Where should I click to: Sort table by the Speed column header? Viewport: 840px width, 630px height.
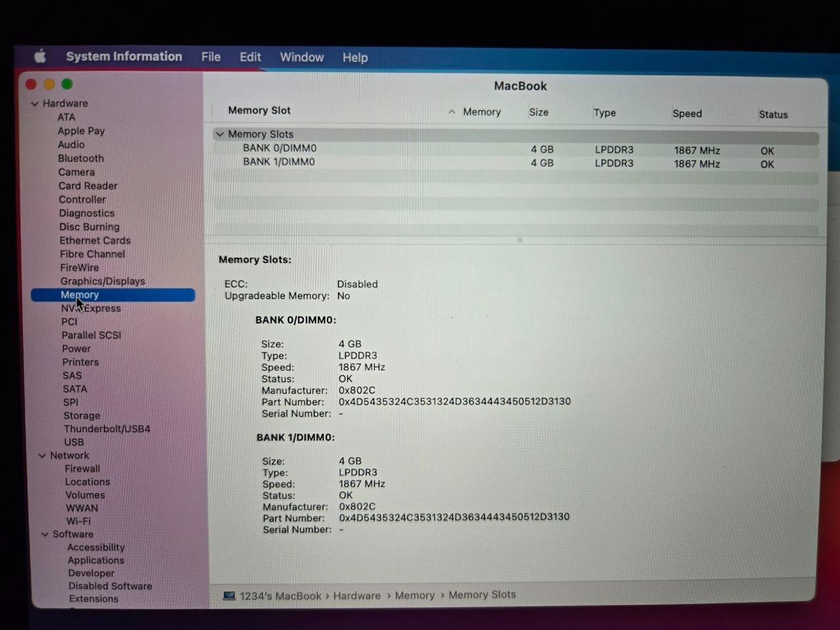click(687, 114)
